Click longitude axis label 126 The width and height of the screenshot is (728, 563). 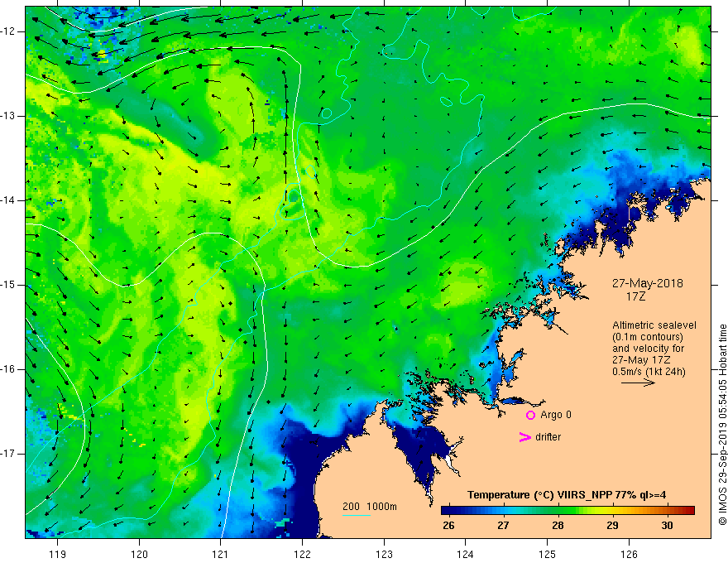pyautogui.click(x=629, y=554)
